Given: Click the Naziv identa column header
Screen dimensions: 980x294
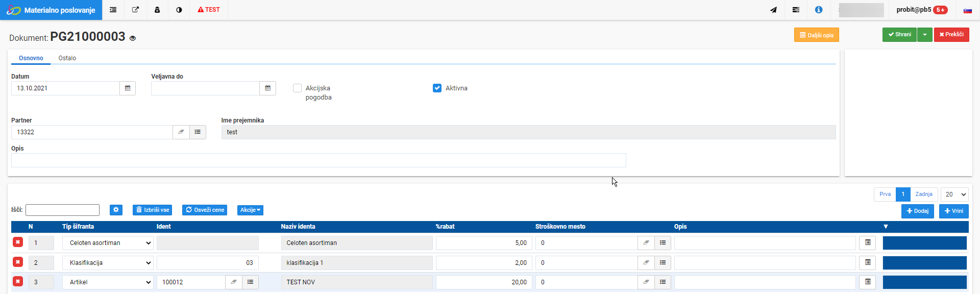Looking at the screenshot, I should coord(298,227).
